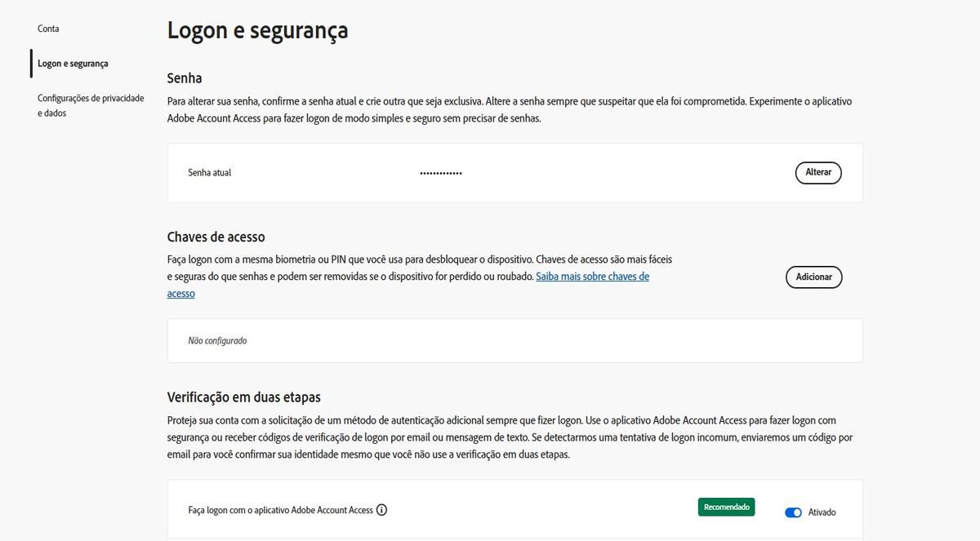Click the Chaves de acesso section heading
This screenshot has width=980, height=541.
coord(216,236)
